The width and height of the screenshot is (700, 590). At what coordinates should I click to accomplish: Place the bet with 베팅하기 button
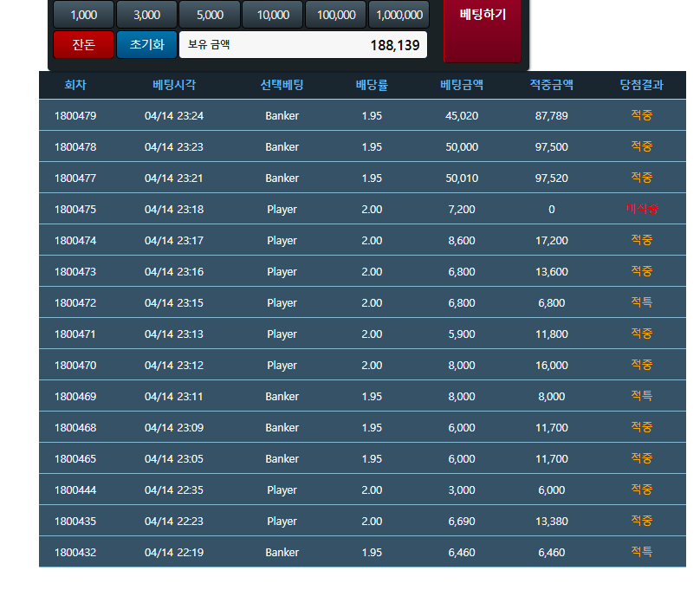click(x=483, y=30)
